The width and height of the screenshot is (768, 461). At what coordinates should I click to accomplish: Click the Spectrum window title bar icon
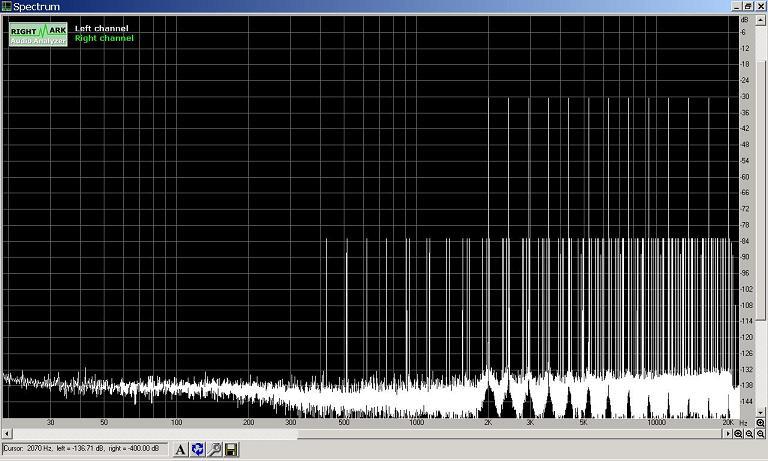click(x=7, y=6)
